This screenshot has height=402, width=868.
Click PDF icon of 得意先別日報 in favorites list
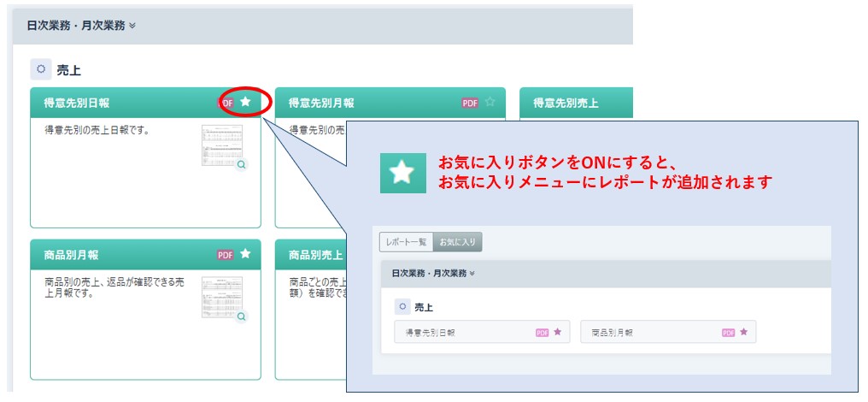[x=542, y=333]
